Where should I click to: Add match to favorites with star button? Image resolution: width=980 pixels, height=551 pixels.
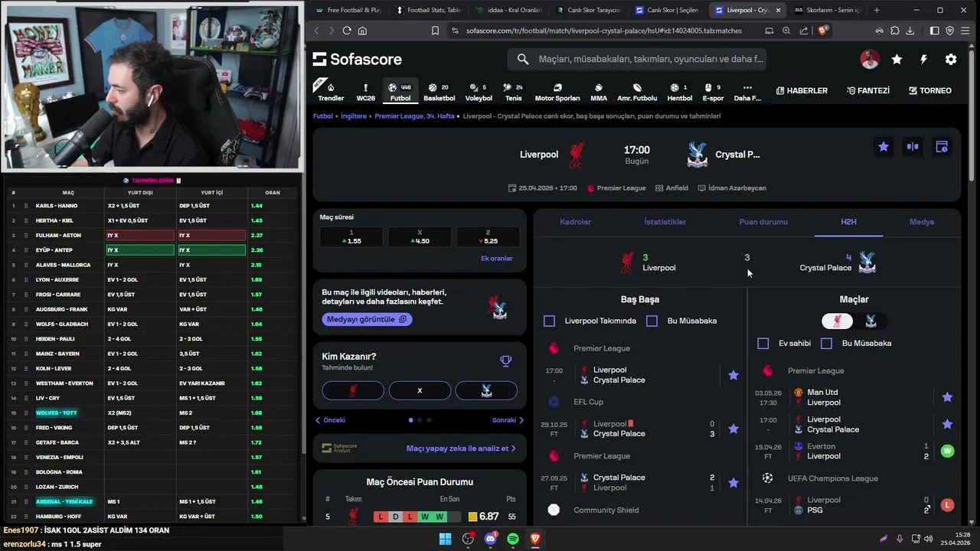tap(884, 147)
